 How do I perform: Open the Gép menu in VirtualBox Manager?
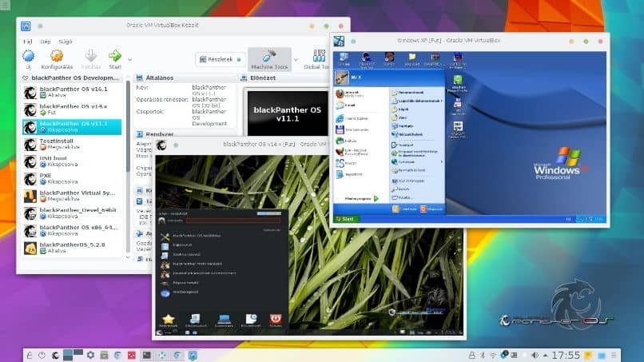tap(46, 42)
